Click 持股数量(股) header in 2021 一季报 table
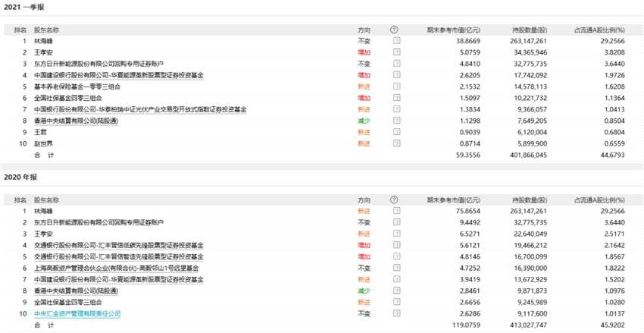This screenshot has height=333, width=644. click(530, 30)
